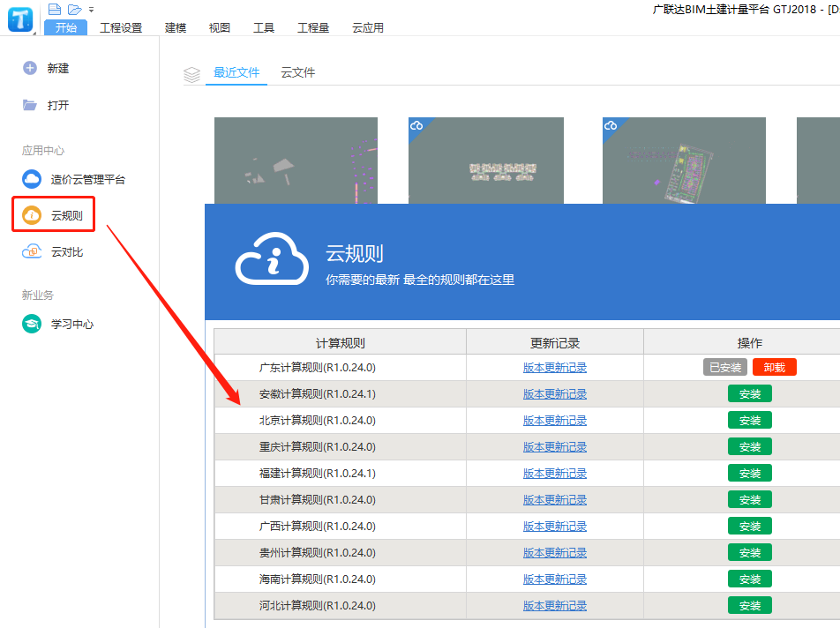
Task: Install 安徽计算规则
Action: tap(749, 393)
